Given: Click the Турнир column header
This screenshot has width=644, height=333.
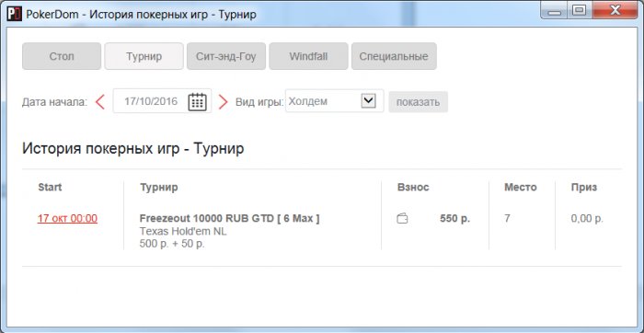Looking at the screenshot, I should 159,188.
